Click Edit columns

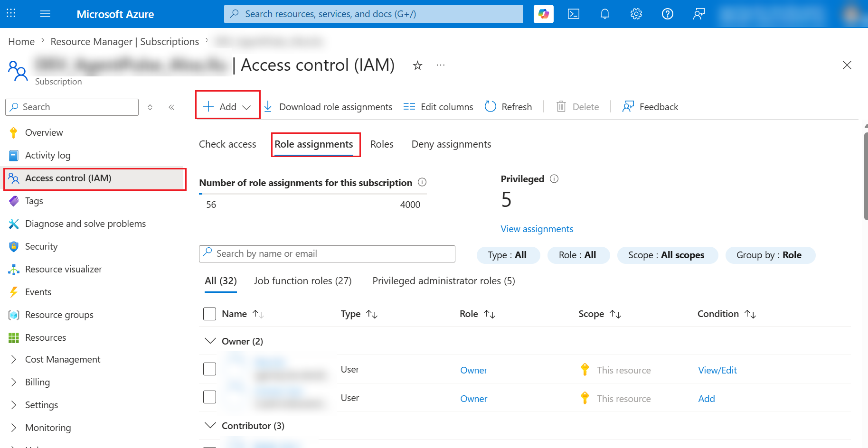(438, 107)
